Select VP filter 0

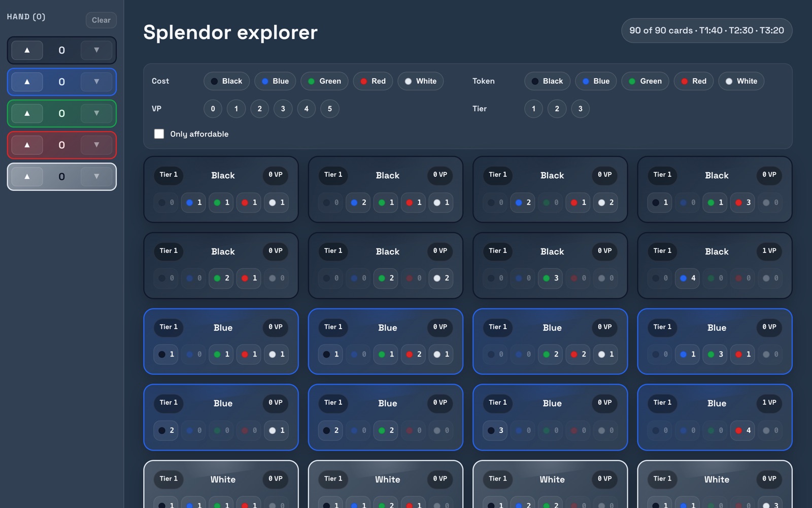point(213,109)
